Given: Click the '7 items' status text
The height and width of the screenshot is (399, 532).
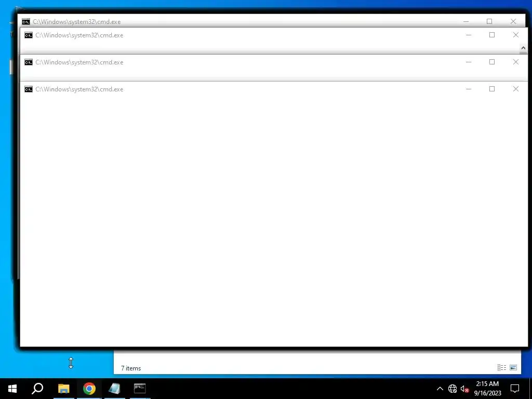Looking at the screenshot, I should (131, 368).
